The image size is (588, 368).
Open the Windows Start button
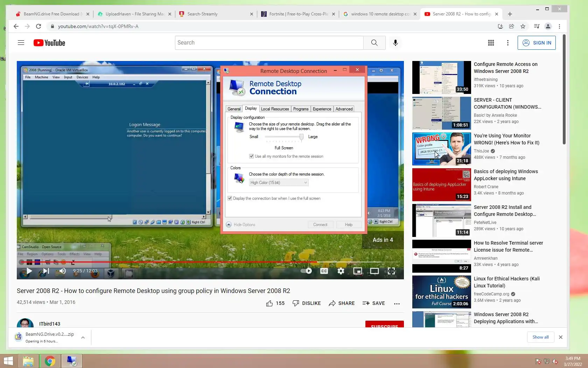(x=8, y=361)
